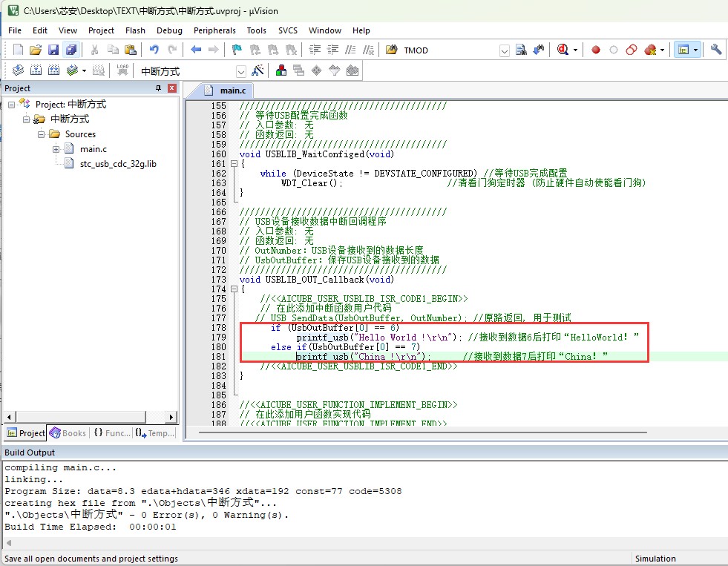The width and height of the screenshot is (728, 566).
Task: Click the Download LOAD icon
Action: 122,70
